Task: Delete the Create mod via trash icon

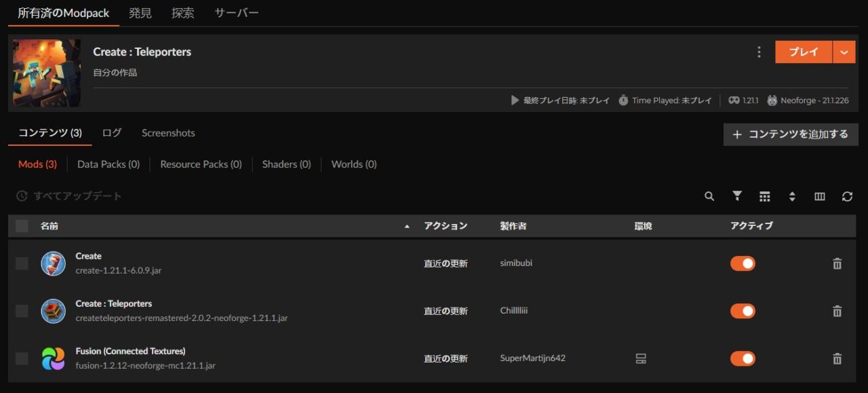Action: pos(837,263)
